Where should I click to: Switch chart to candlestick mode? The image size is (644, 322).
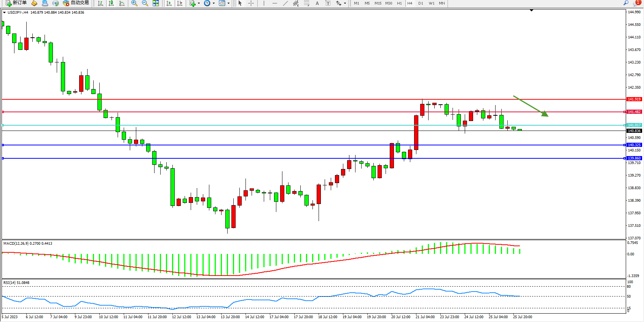111,3
